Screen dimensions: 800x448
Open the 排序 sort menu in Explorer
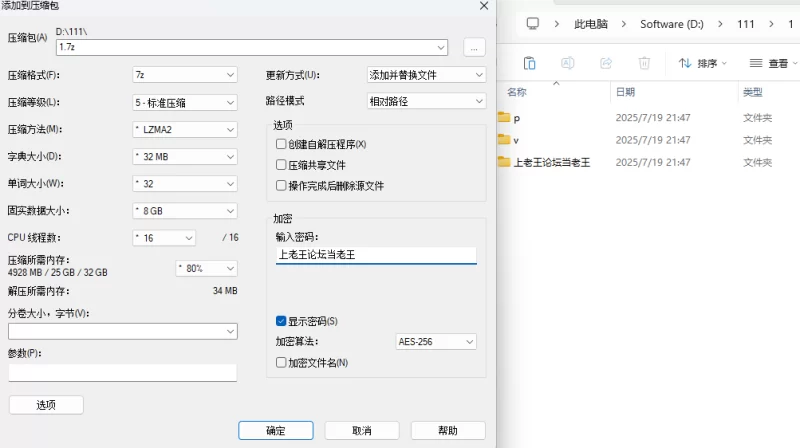coord(702,63)
